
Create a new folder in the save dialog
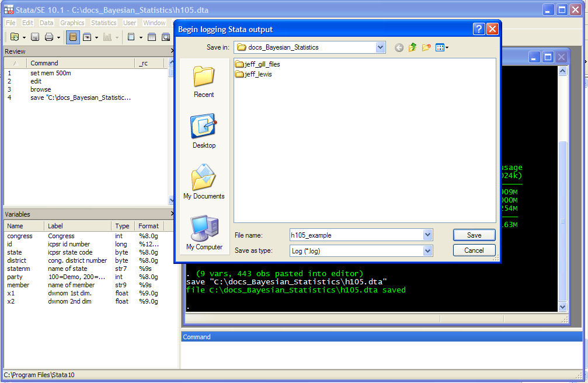(x=426, y=47)
